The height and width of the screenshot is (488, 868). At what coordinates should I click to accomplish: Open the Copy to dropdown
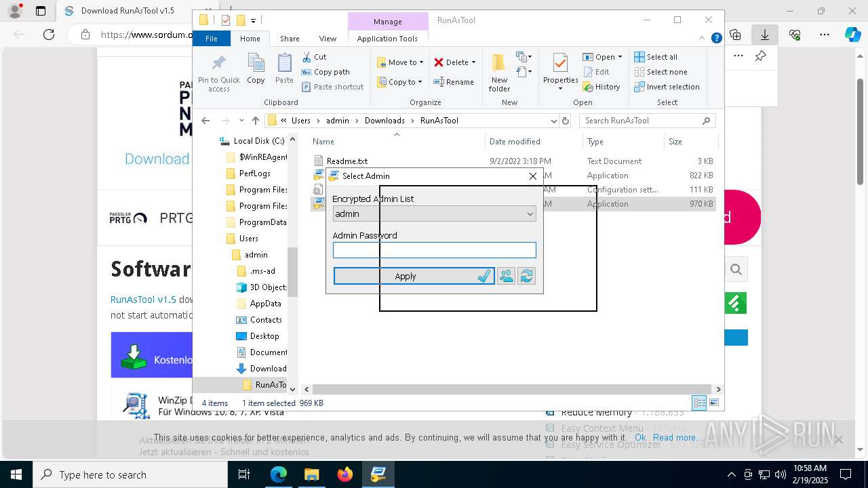399,82
